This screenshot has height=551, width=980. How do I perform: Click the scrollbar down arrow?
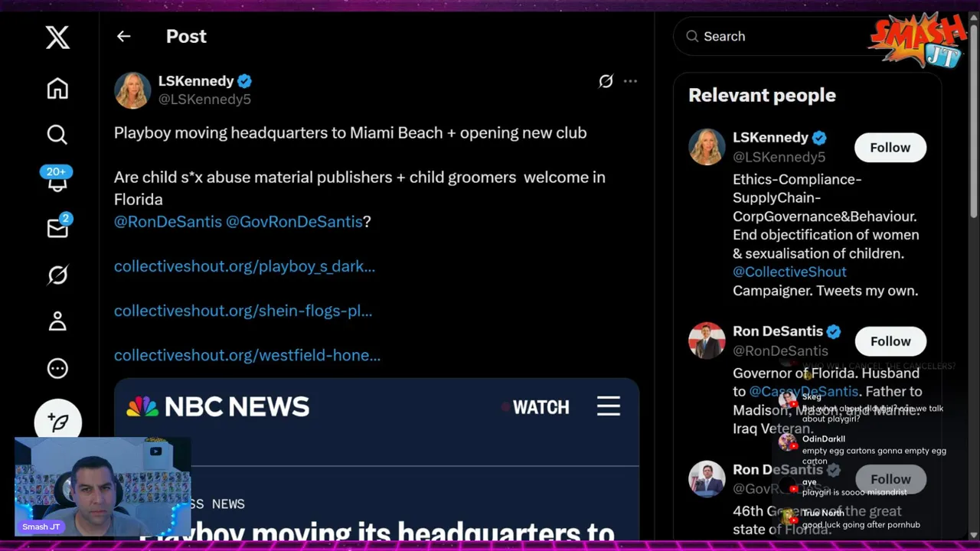coord(974,535)
